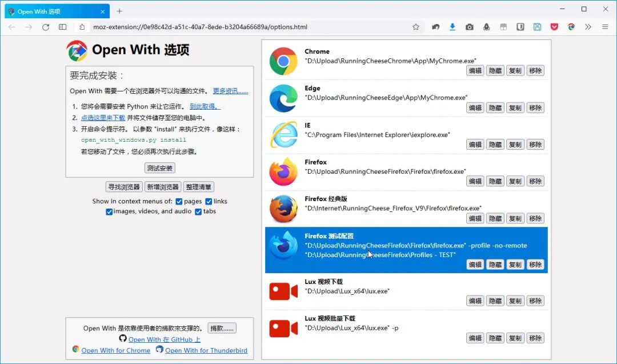Open the Open With 在 GitHub 上 link
The height and width of the screenshot is (364, 617).
pos(165,339)
